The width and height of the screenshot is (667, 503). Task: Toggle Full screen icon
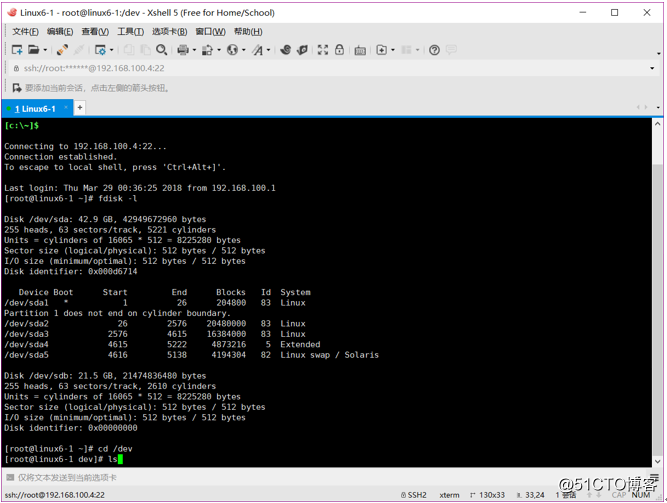point(323,50)
